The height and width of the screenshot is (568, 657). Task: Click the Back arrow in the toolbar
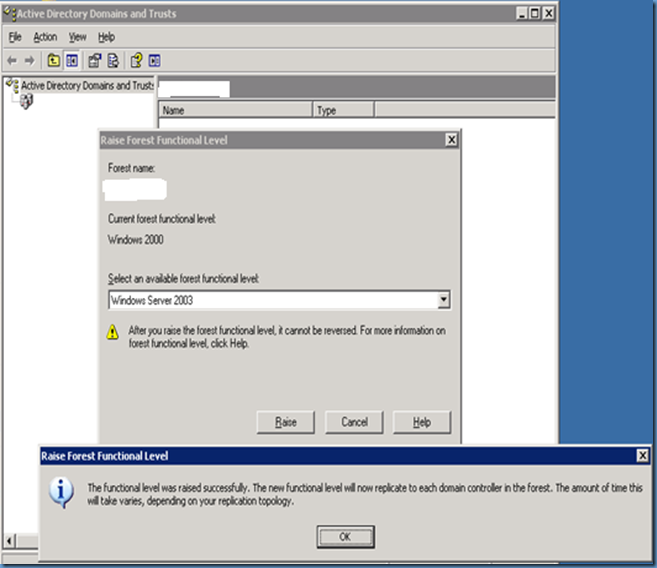point(12,61)
